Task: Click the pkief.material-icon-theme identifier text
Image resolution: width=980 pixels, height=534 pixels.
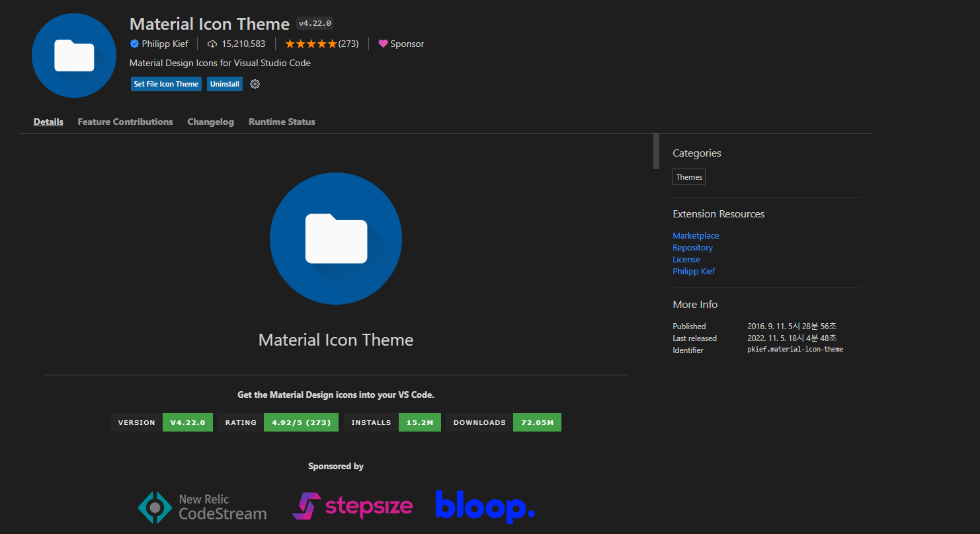Action: point(796,350)
